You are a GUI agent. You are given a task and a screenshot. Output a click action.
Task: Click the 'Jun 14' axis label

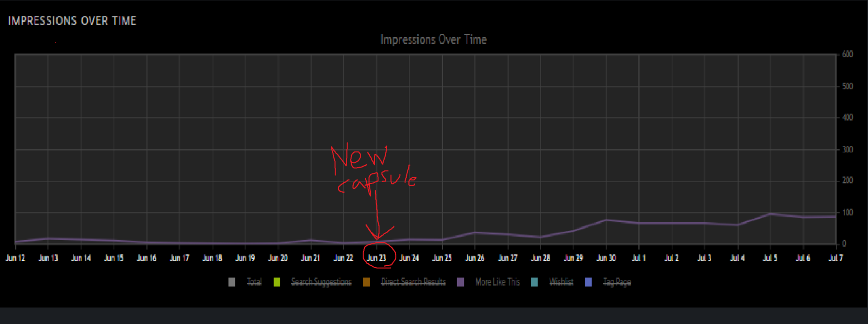pos(81,258)
